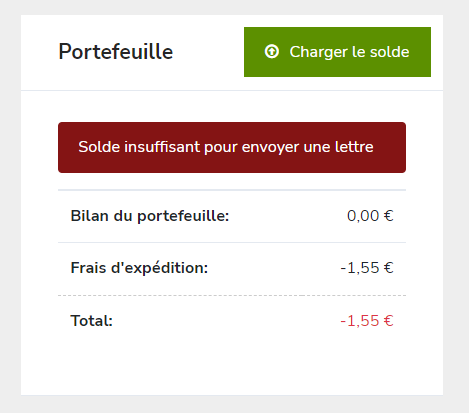Click the euro sign in red total
Image resolution: width=469 pixels, height=413 pixels.
pos(389,321)
